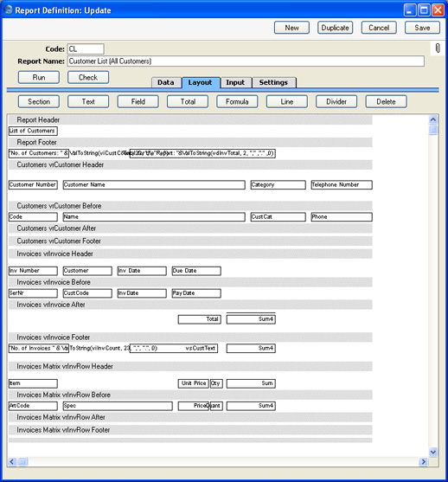The width and height of the screenshot is (448, 482).
Task: Click the Report Name field
Action: tap(246, 61)
